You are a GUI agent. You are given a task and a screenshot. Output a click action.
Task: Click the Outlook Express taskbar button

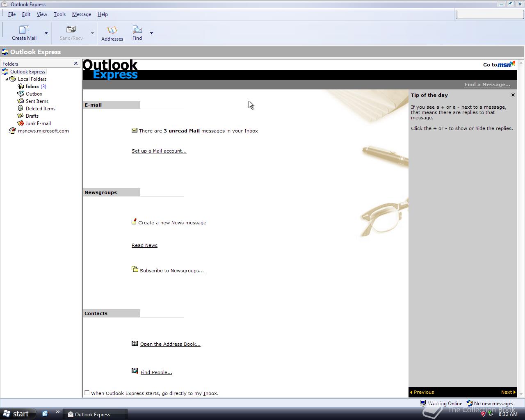(x=95, y=414)
